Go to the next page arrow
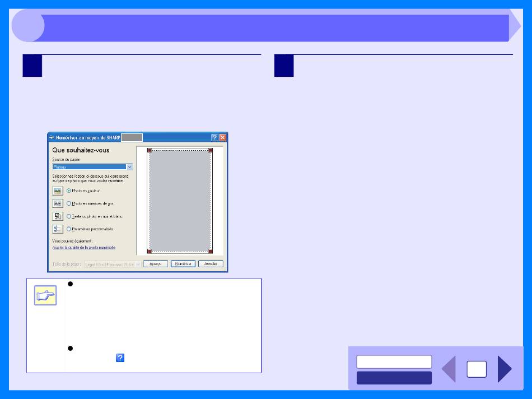532x399 pixels. coord(505,369)
